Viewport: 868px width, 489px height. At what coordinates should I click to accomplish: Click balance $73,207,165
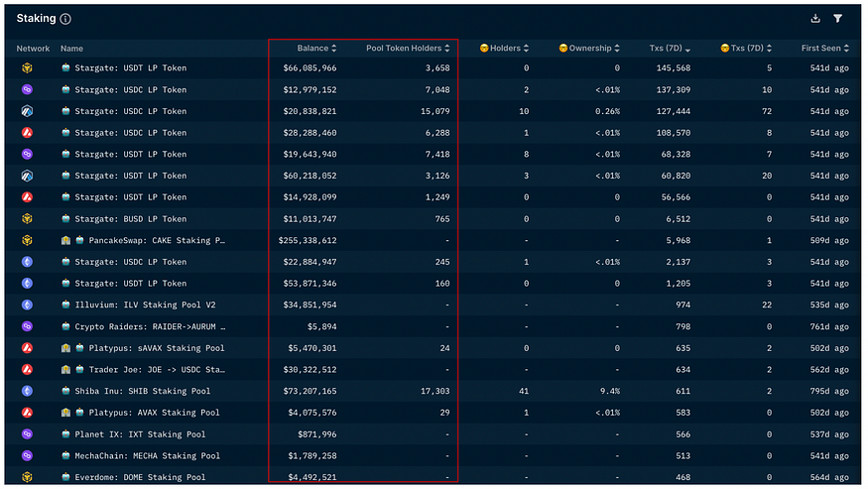[x=310, y=392]
